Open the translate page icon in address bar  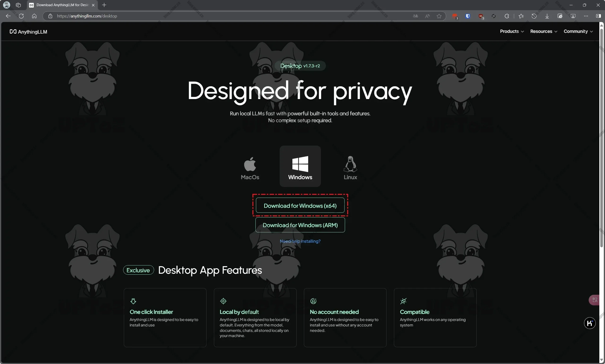415,16
